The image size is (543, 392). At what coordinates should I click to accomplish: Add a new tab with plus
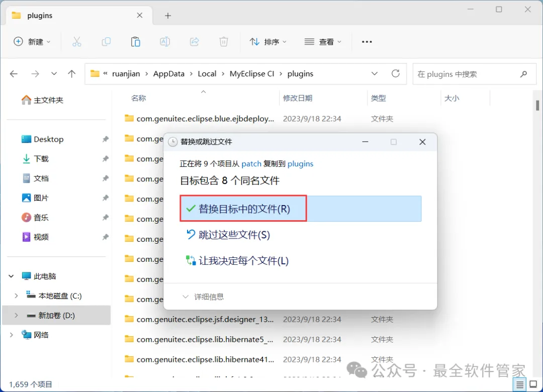pos(168,16)
